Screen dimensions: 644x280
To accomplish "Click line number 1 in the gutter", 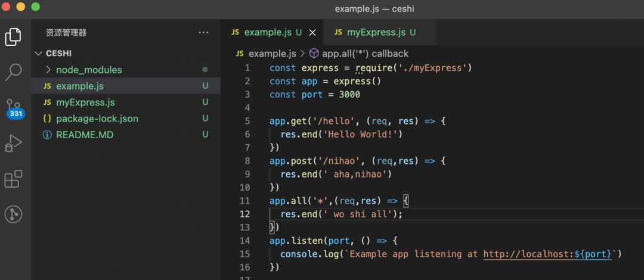I will (247, 68).
